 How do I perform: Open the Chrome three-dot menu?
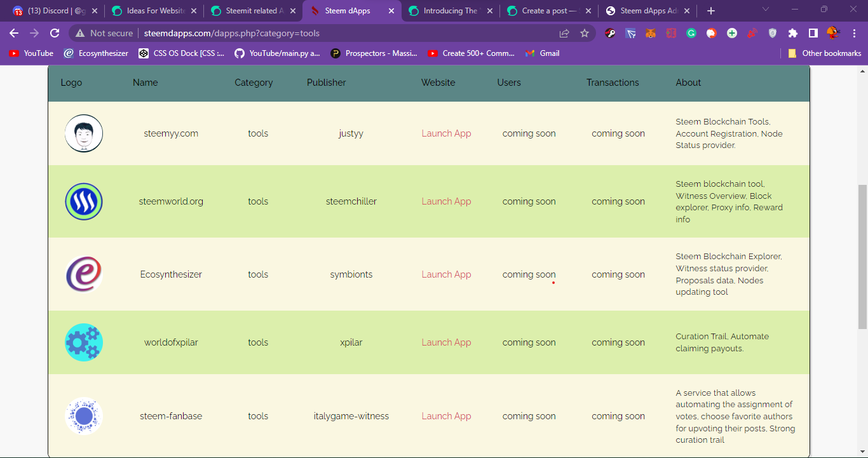click(854, 33)
